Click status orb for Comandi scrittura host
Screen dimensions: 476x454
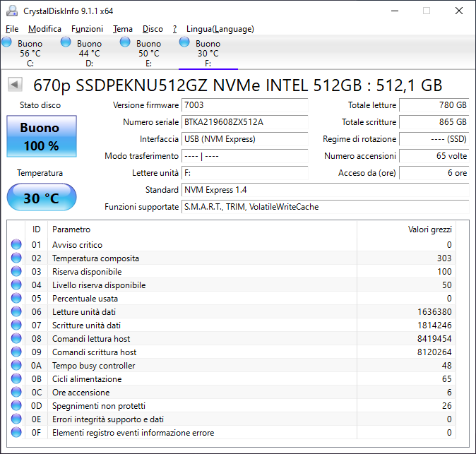[x=16, y=352]
